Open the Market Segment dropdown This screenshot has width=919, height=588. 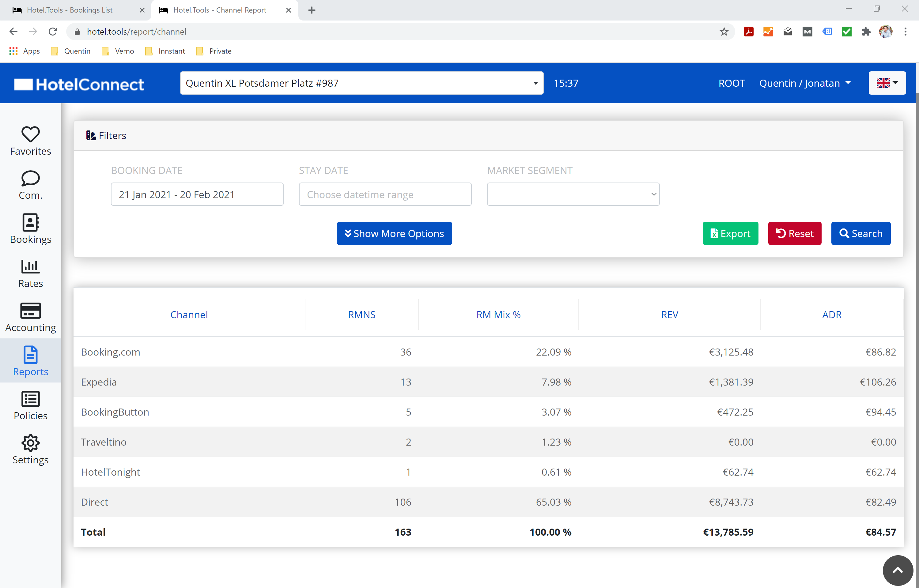tap(573, 194)
